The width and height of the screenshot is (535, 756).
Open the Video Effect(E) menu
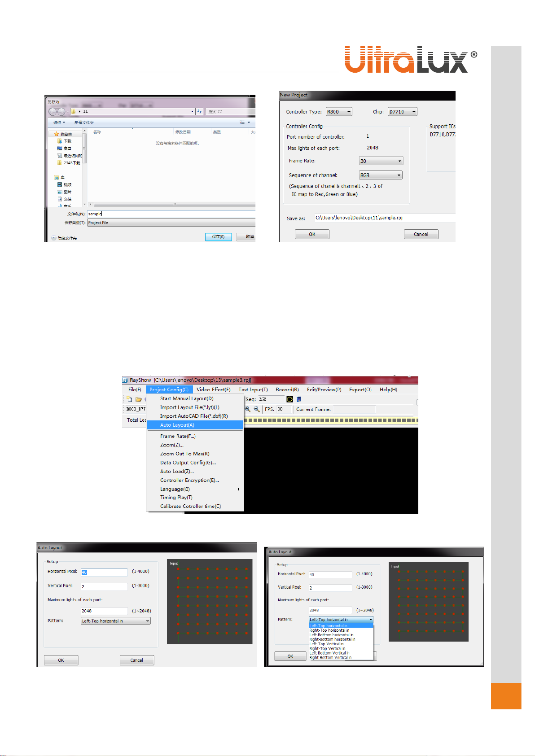coord(213,389)
